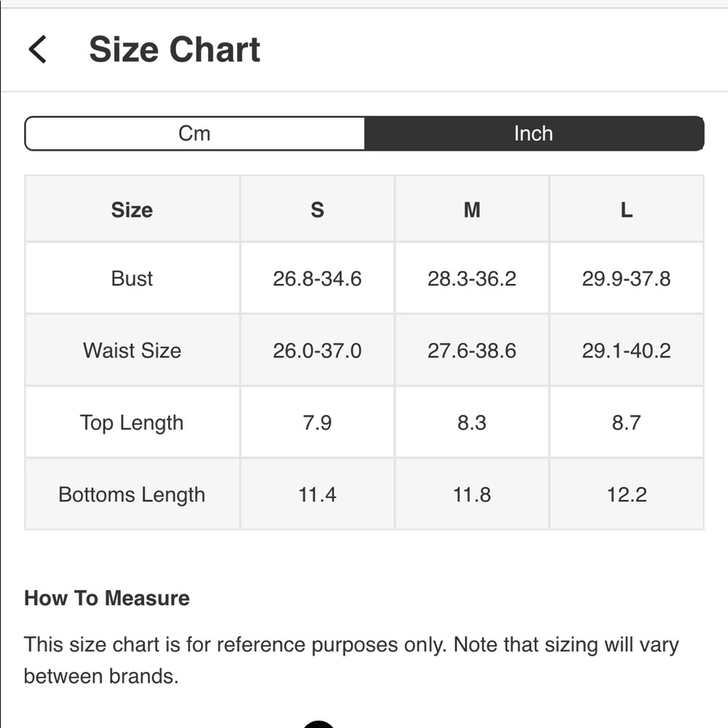Click the How To Measure heading
This screenshot has height=728, width=728.
pyautogui.click(x=107, y=598)
